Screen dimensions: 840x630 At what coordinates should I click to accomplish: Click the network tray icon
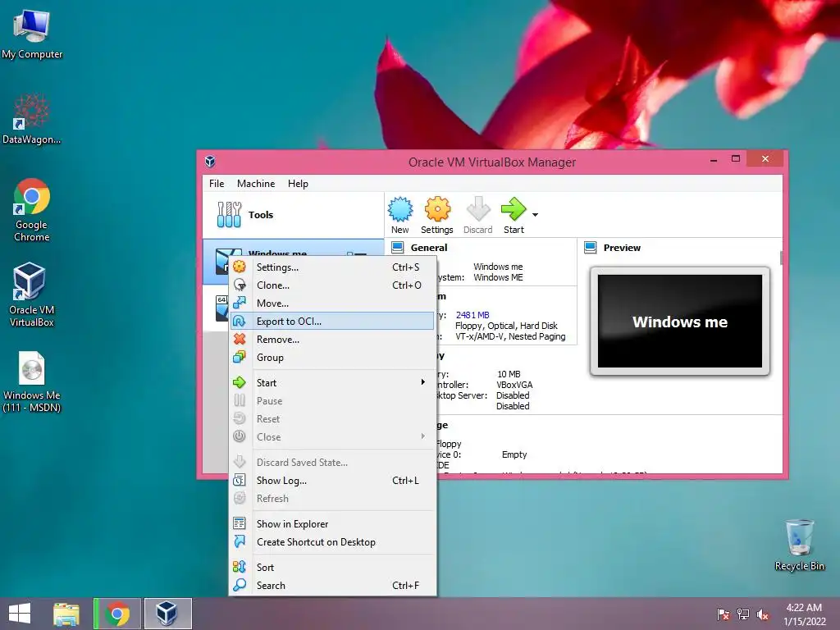click(743, 614)
